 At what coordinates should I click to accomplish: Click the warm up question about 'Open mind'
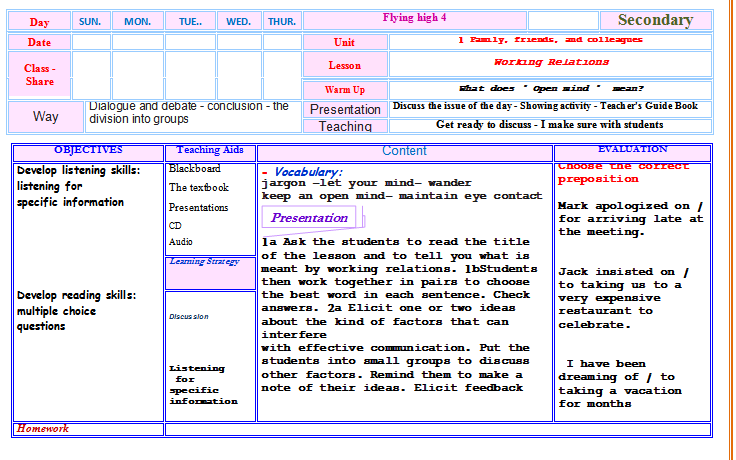click(551, 88)
